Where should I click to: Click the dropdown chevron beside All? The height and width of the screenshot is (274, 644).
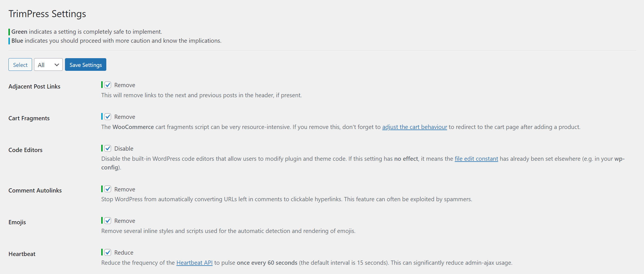pyautogui.click(x=57, y=65)
